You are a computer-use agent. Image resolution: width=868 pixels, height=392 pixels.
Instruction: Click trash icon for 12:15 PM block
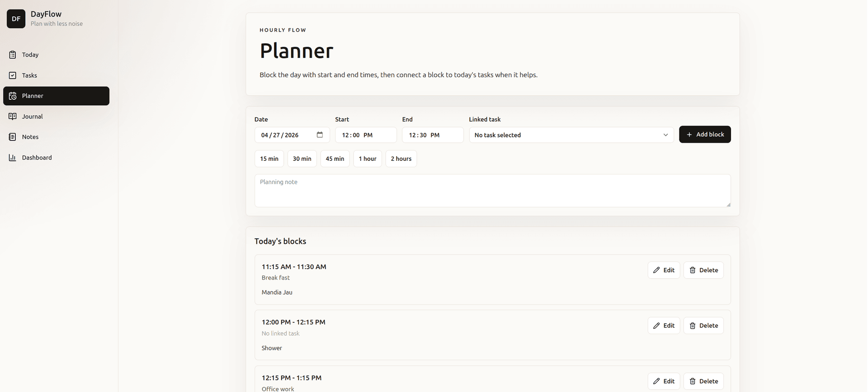coord(692,381)
